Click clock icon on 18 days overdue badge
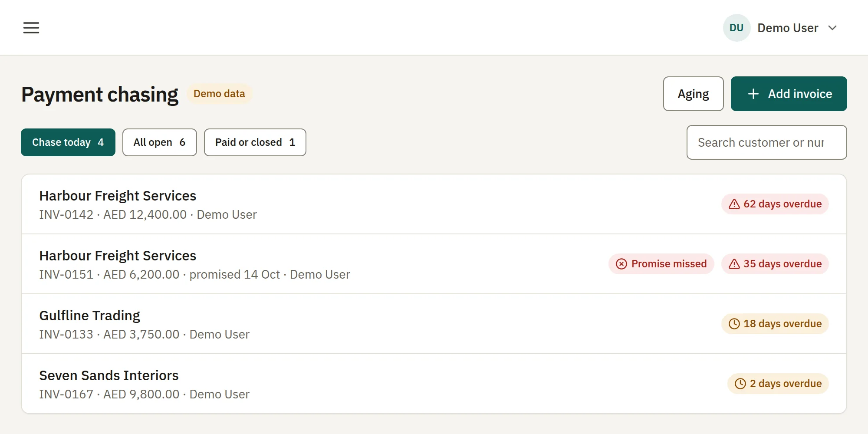Image resolution: width=868 pixels, height=434 pixels. [x=734, y=324]
